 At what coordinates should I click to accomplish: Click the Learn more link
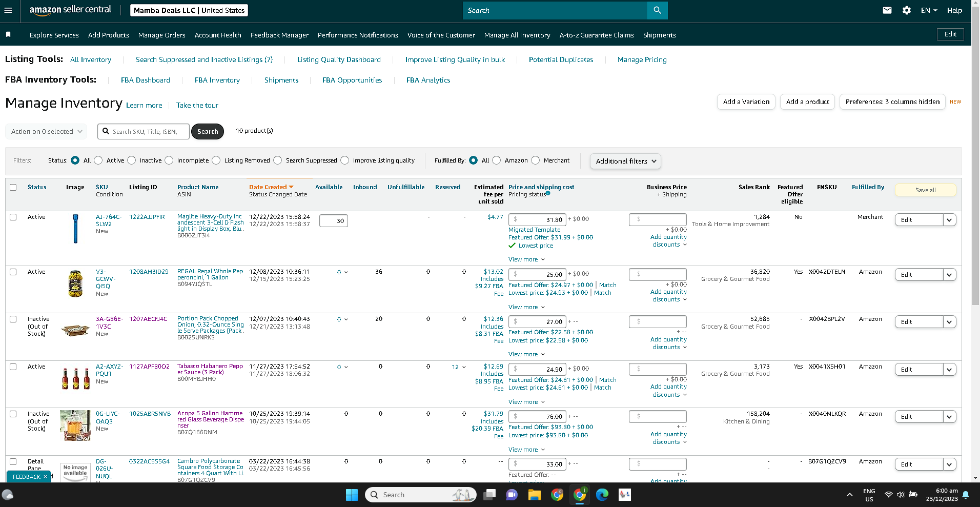144,105
